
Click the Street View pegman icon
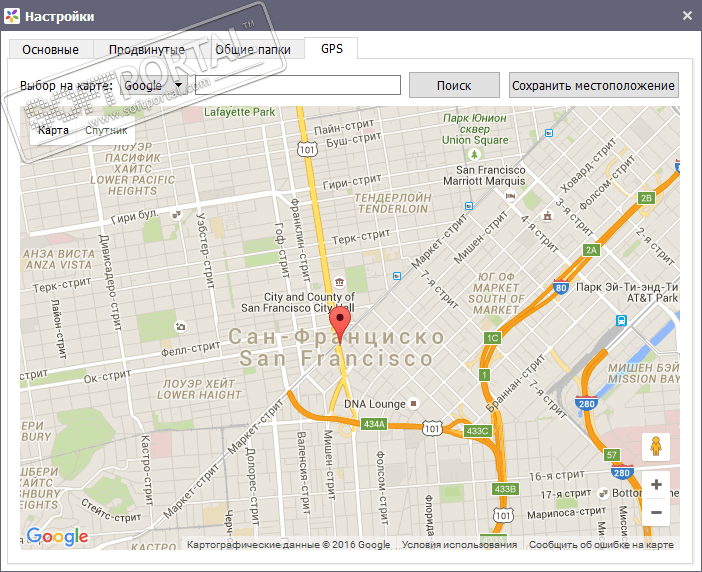(656, 447)
